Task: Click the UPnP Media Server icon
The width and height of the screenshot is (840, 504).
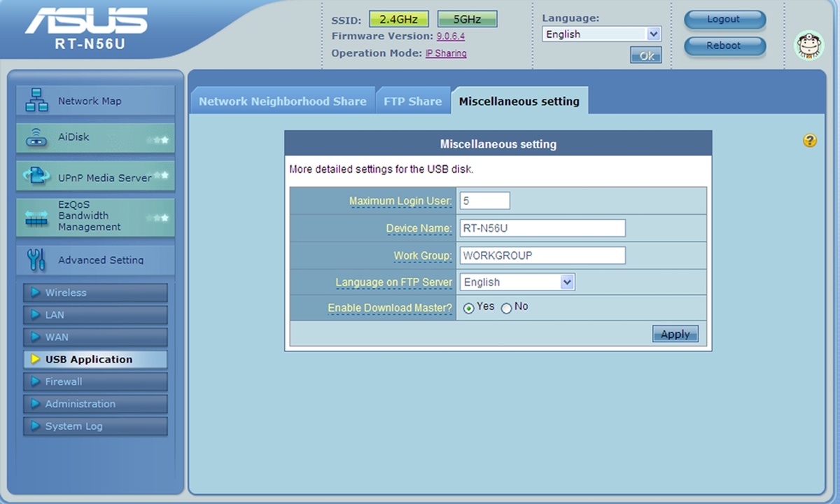Action: tap(36, 176)
